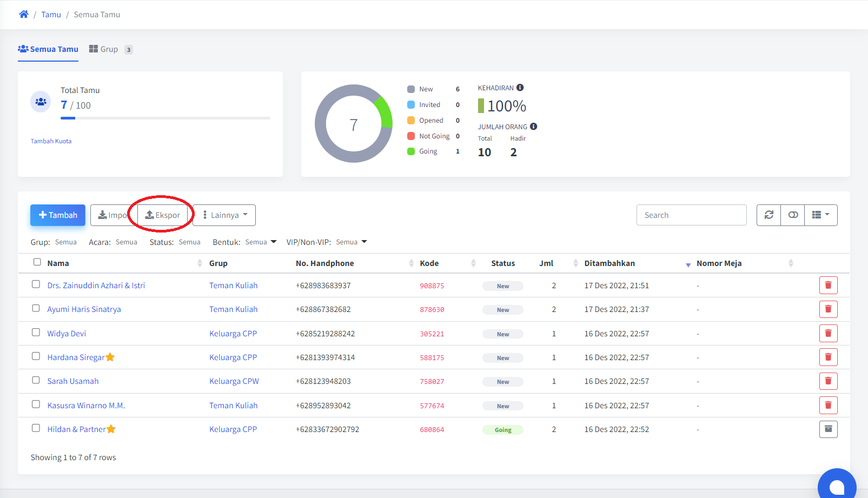868x498 pixels.
Task: Open Keluarga CPP group in Widya Devi's row
Action: coord(233,334)
